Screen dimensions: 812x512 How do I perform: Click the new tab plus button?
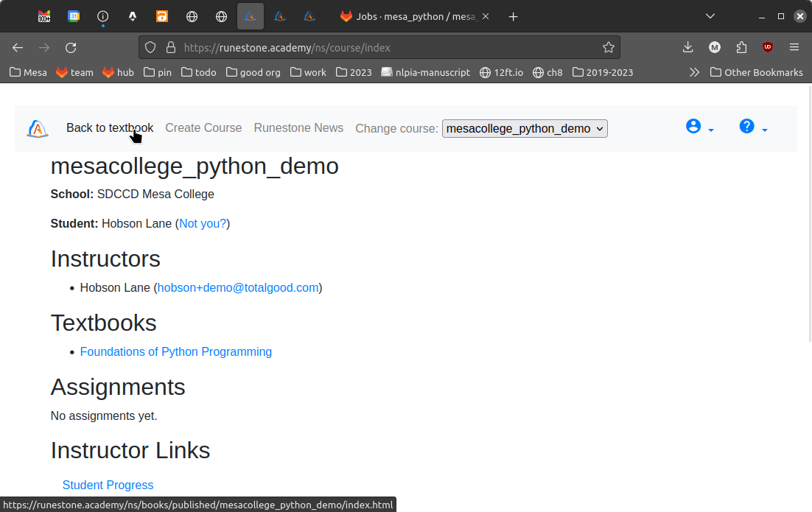coord(514,16)
